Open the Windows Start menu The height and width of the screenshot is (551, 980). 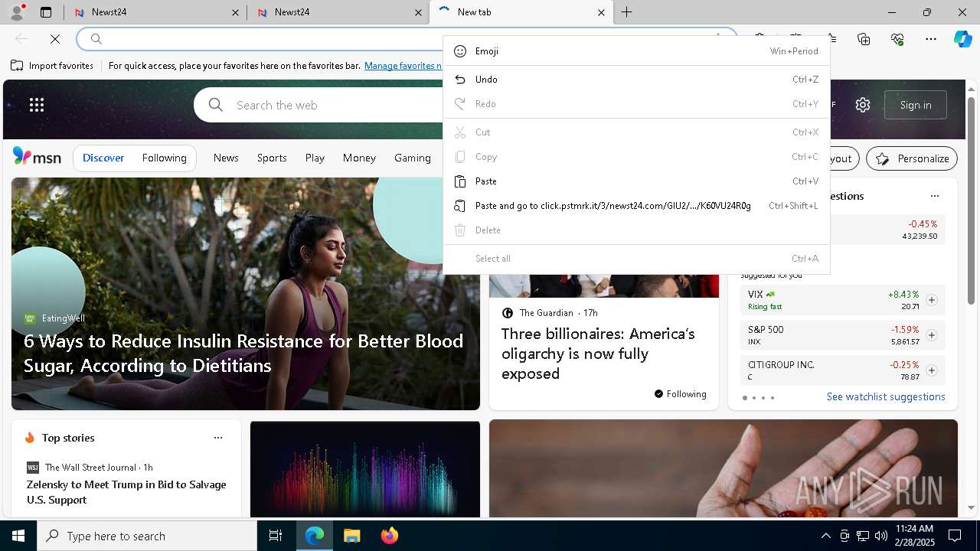pos(18,536)
